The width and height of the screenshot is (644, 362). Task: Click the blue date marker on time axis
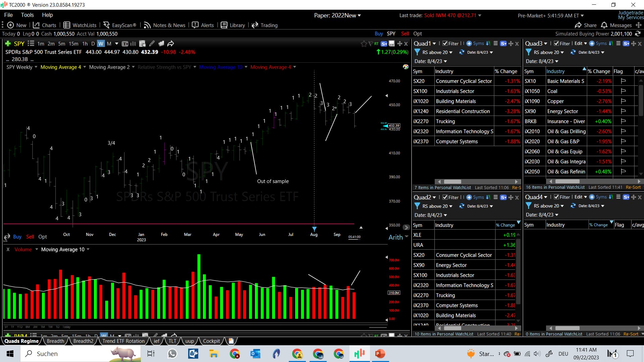coord(314,229)
